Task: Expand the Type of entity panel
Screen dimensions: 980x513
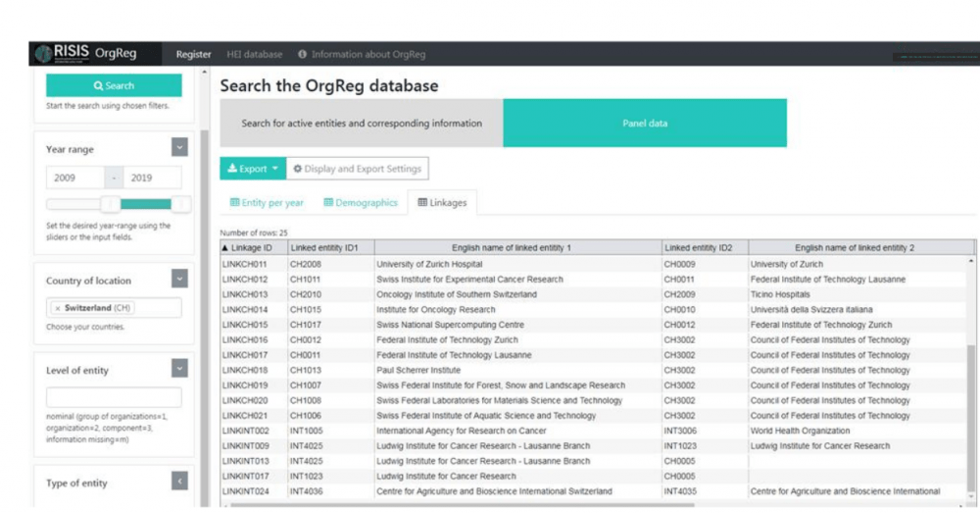Action: [x=179, y=481]
